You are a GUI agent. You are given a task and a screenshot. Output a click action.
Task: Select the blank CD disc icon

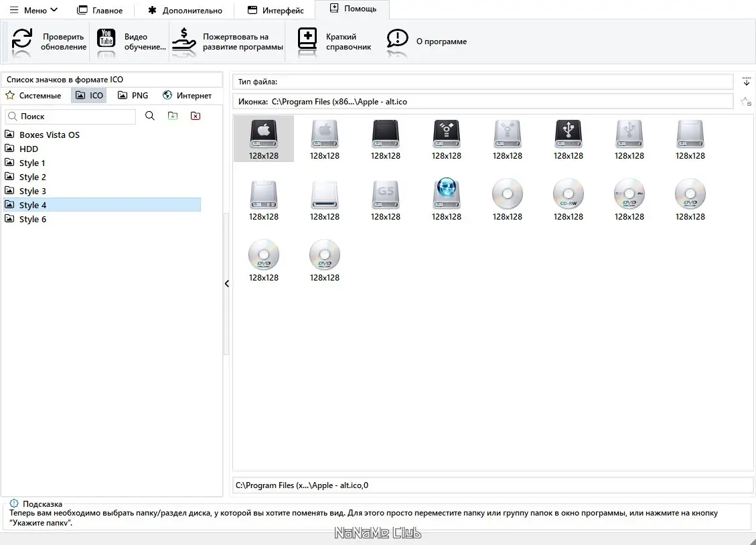tap(507, 200)
